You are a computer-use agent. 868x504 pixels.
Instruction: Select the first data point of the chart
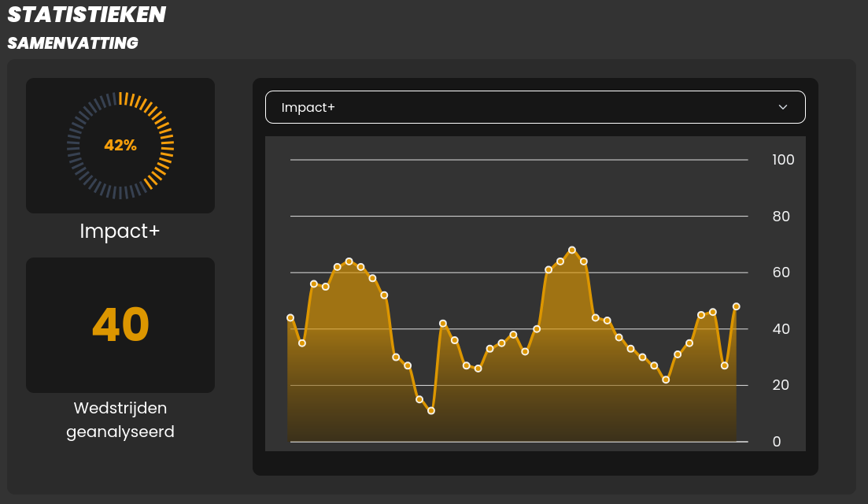(x=290, y=317)
